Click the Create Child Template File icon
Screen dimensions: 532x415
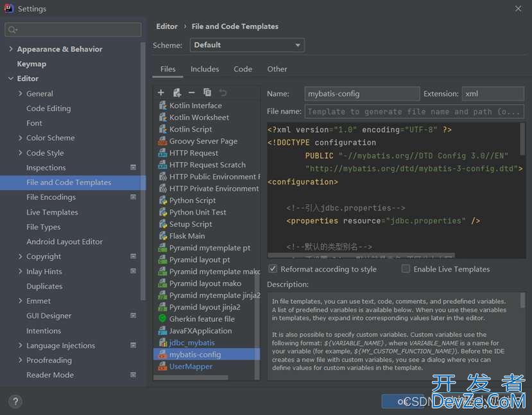tap(176, 93)
